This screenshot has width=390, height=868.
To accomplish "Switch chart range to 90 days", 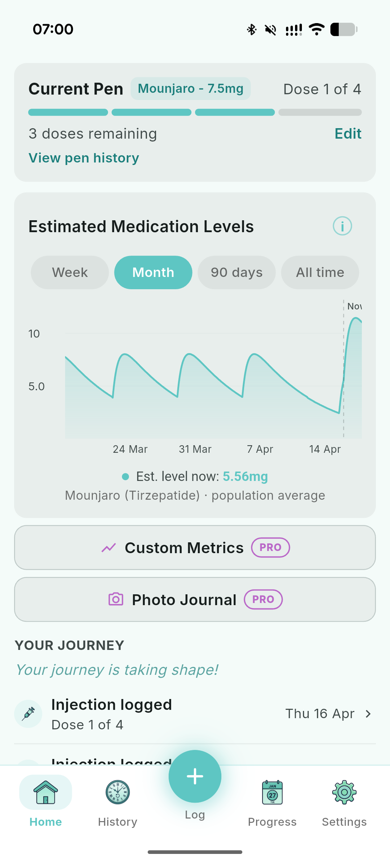I will (x=237, y=273).
